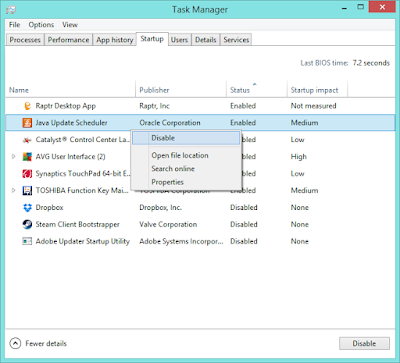The width and height of the screenshot is (400, 363).
Task: Switch to the App history tab
Action: pyautogui.click(x=115, y=40)
